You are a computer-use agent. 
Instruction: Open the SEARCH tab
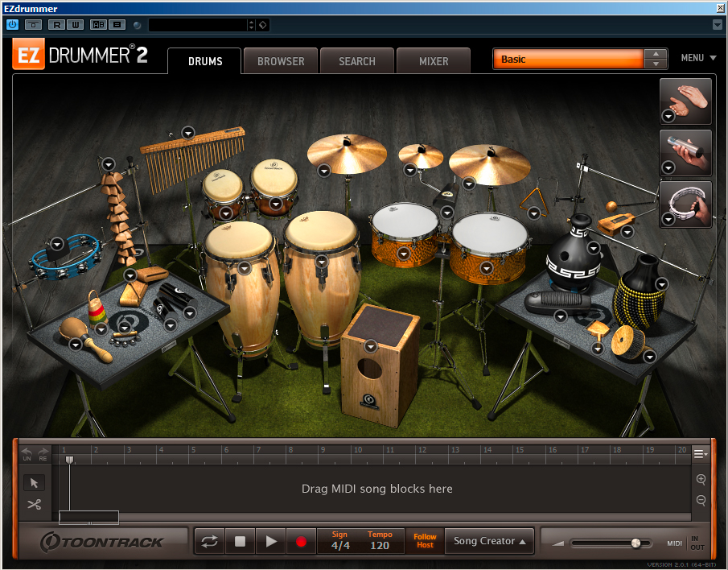356,61
